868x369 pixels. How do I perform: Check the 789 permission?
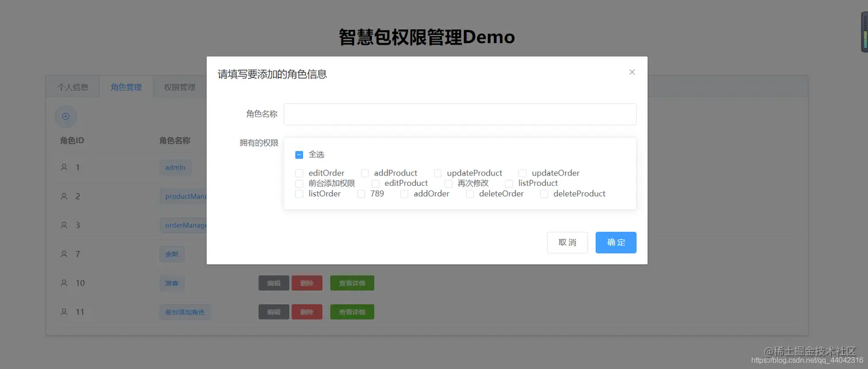[361, 194]
